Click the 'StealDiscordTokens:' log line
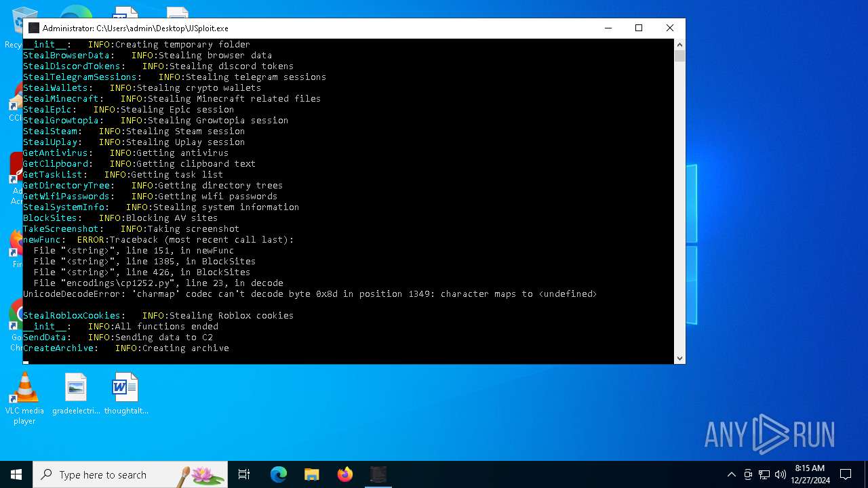This screenshot has width=868, height=488. [158, 66]
